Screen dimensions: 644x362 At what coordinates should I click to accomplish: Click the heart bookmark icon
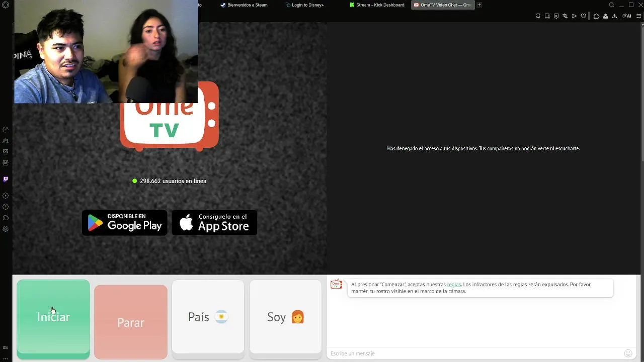pos(583,16)
